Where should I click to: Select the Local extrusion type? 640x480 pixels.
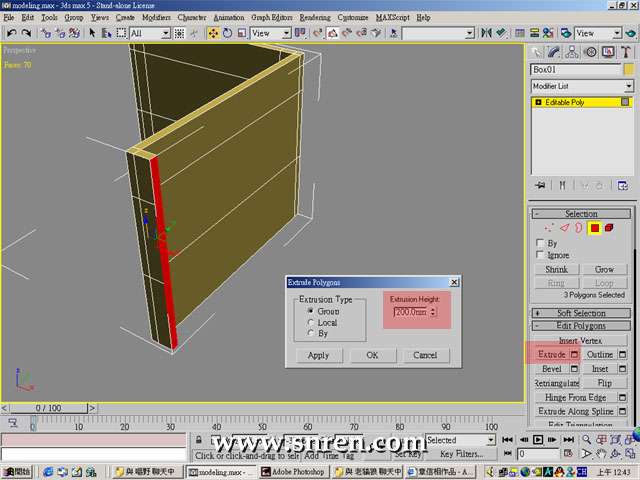tap(311, 322)
